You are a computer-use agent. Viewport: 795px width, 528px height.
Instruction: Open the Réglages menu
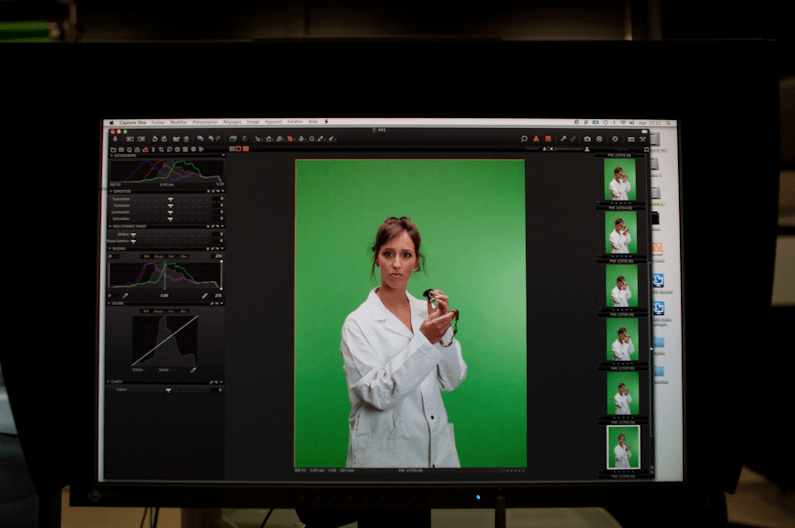point(232,122)
